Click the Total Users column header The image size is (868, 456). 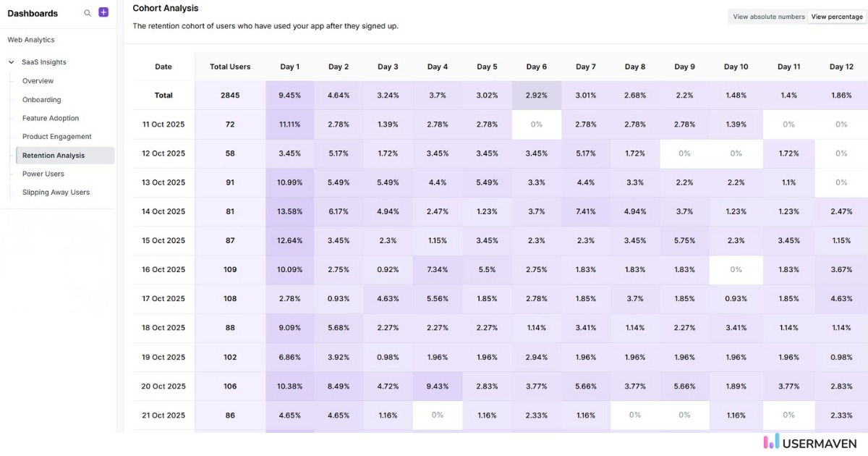click(230, 66)
